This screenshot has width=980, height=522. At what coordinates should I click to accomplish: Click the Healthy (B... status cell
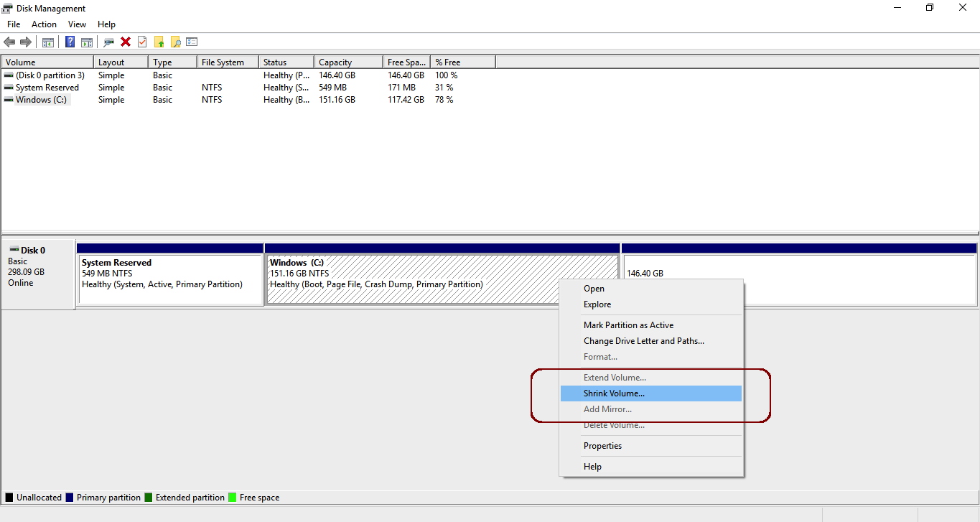pos(287,100)
